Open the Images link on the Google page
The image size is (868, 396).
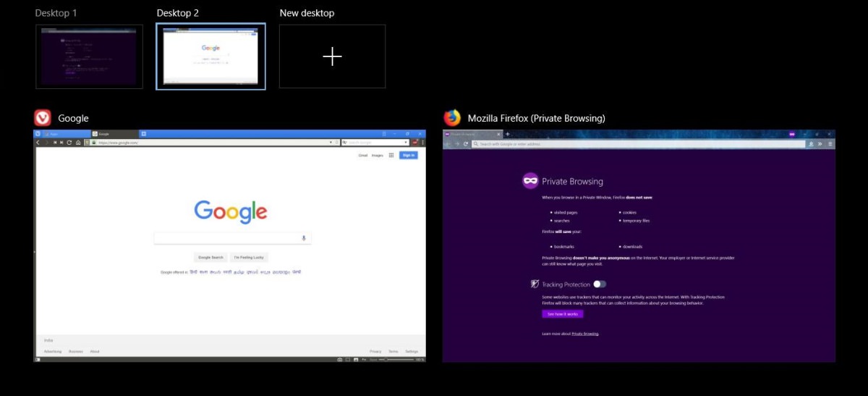click(377, 155)
